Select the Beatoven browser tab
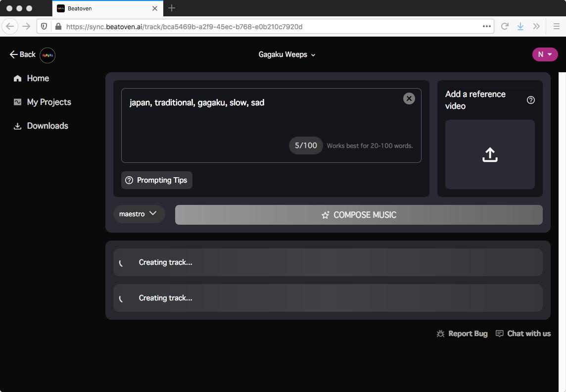 [x=107, y=8]
